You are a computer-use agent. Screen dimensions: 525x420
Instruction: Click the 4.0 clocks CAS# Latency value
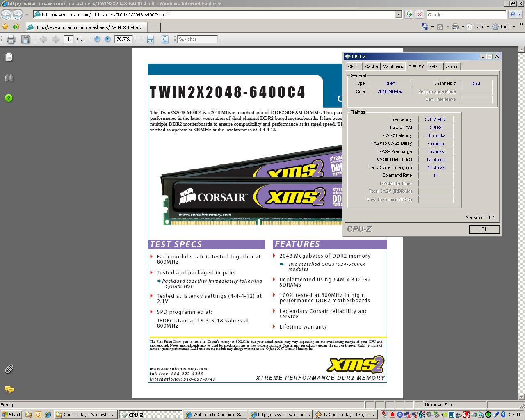[436, 135]
